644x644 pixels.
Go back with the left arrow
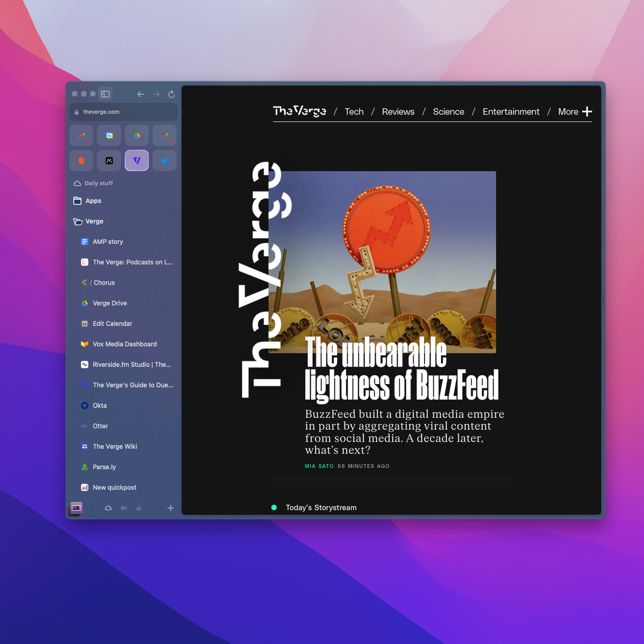click(141, 94)
